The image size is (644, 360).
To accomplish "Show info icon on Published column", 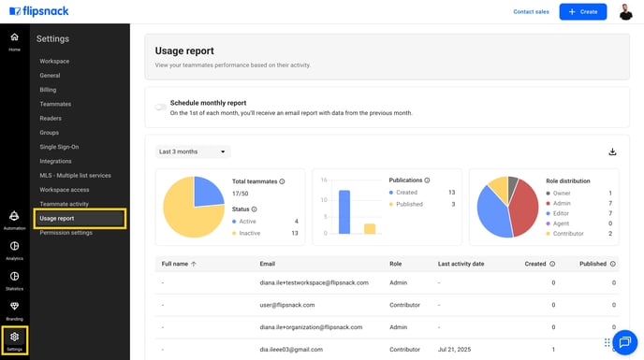I will [x=613, y=264].
